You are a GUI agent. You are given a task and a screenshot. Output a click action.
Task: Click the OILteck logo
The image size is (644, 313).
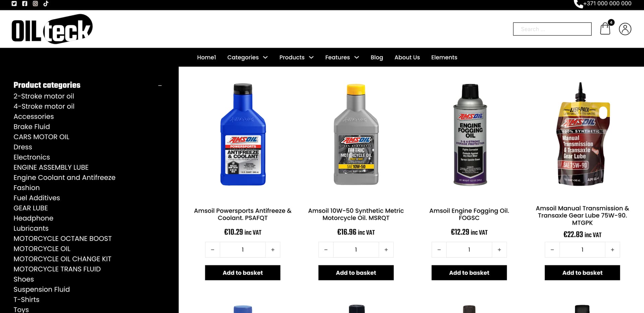pos(52,29)
